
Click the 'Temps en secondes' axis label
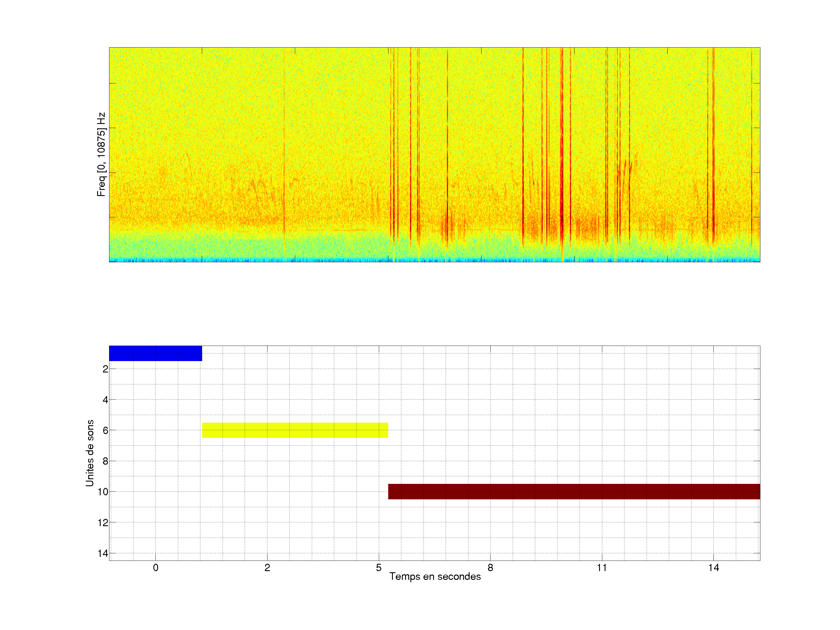click(435, 576)
